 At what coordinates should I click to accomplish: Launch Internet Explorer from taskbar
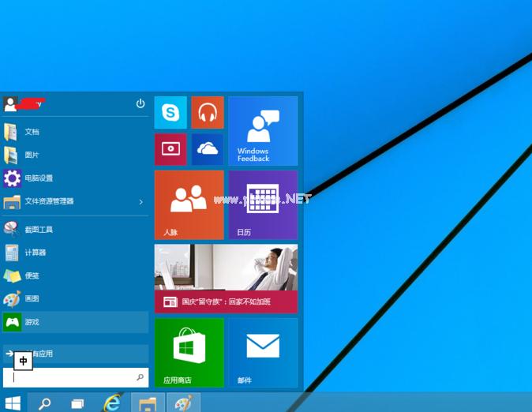pyautogui.click(x=112, y=403)
